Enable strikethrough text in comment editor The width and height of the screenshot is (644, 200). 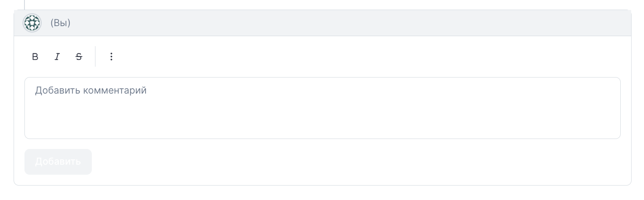79,57
